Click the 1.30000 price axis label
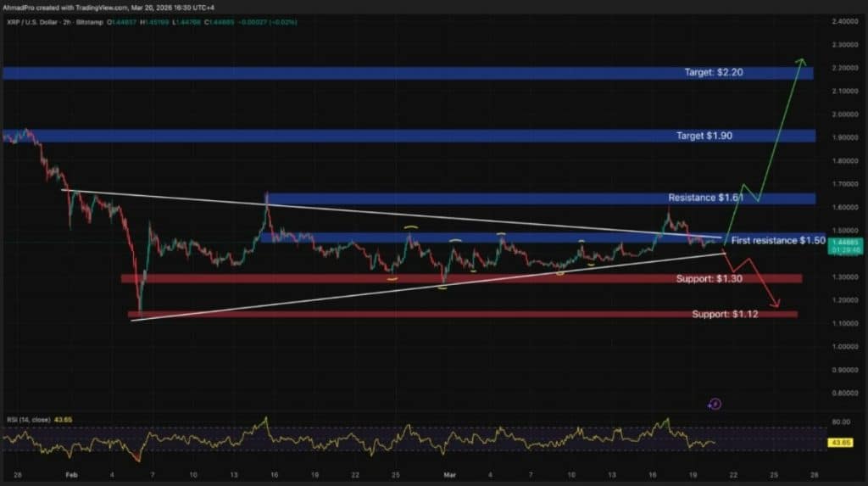Image resolution: width=868 pixels, height=486 pixels. coord(844,277)
